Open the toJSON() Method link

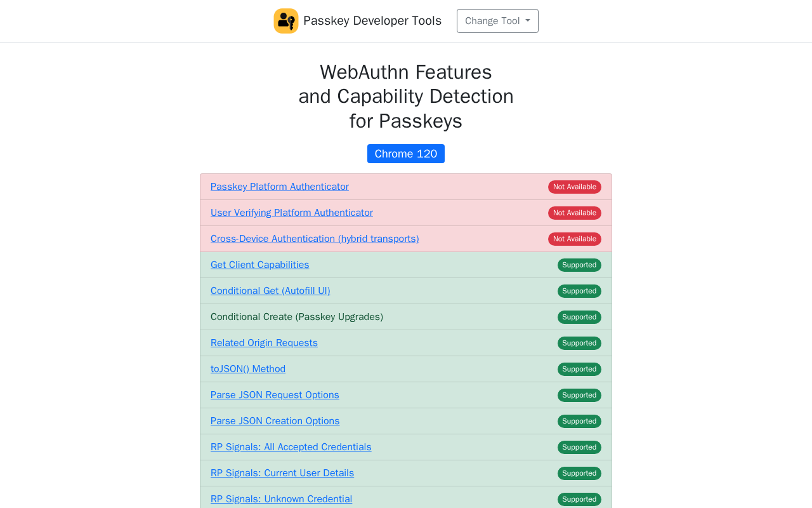(248, 369)
